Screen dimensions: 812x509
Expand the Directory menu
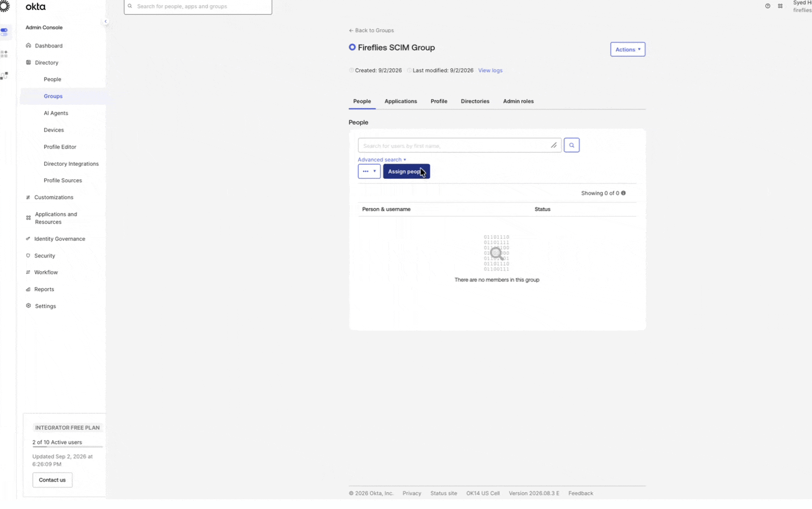(x=47, y=63)
